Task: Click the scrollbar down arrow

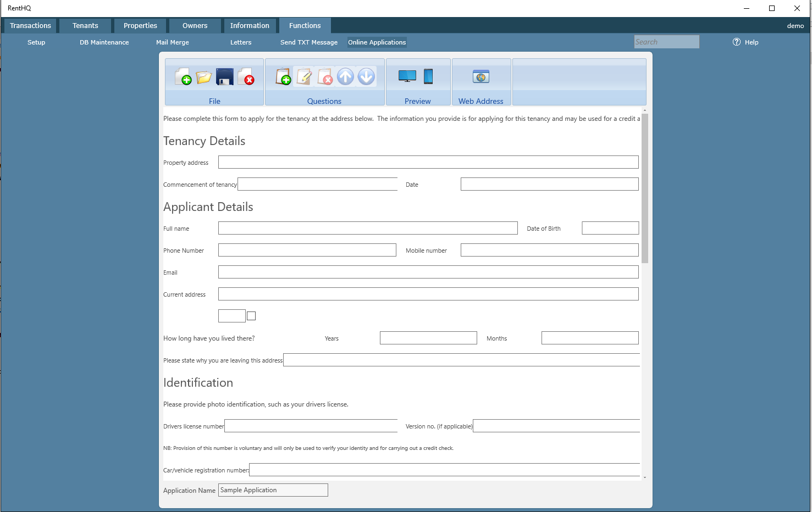Action: [645, 477]
